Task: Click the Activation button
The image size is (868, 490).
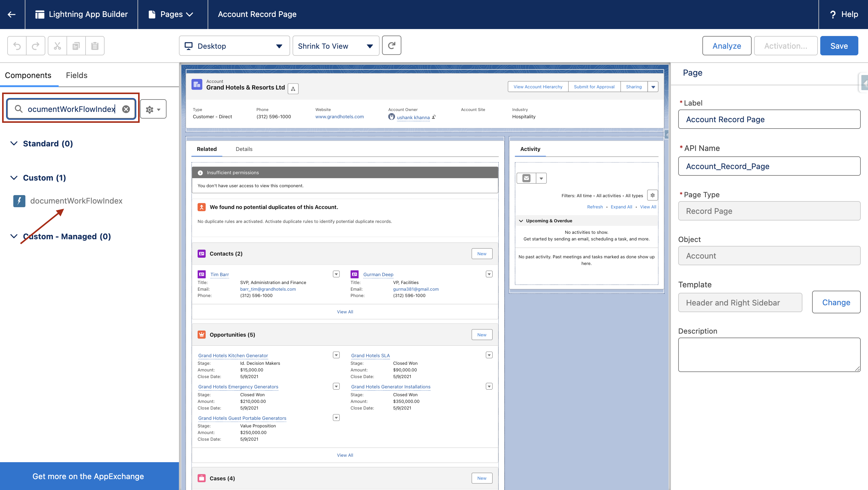Action: tap(785, 46)
